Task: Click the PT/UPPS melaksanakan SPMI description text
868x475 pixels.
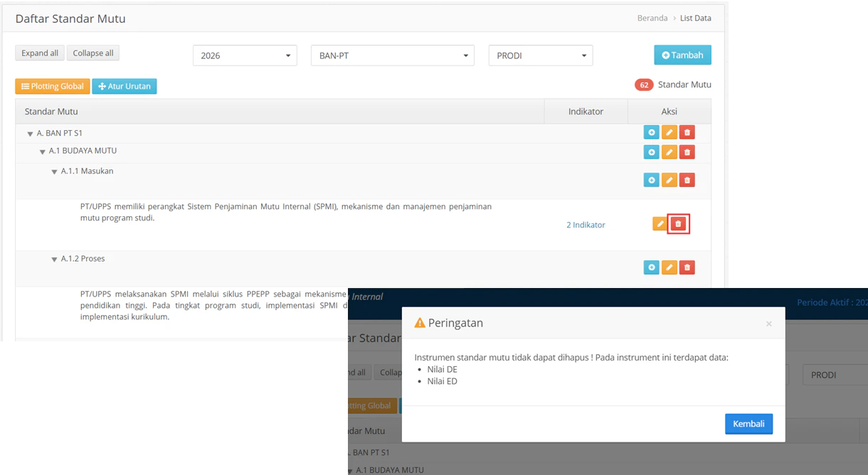Action: (x=214, y=305)
